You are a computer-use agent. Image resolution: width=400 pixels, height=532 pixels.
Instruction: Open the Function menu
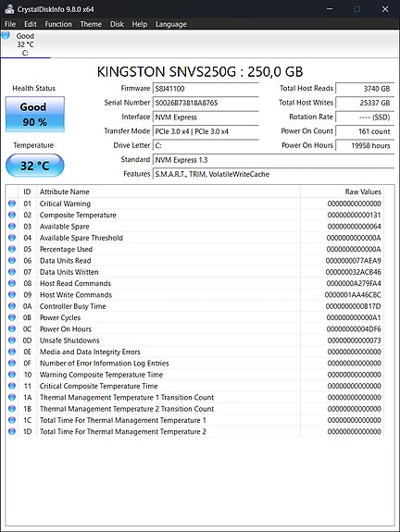58,24
